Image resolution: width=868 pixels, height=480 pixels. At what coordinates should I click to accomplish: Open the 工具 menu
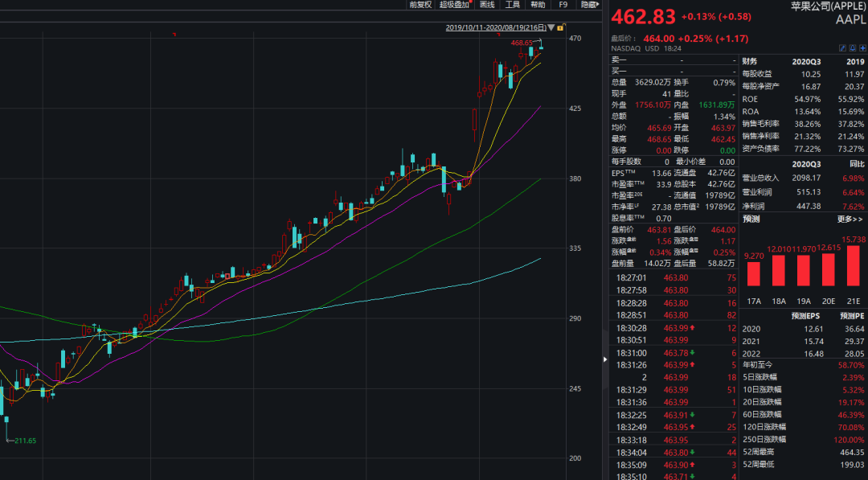coord(512,5)
